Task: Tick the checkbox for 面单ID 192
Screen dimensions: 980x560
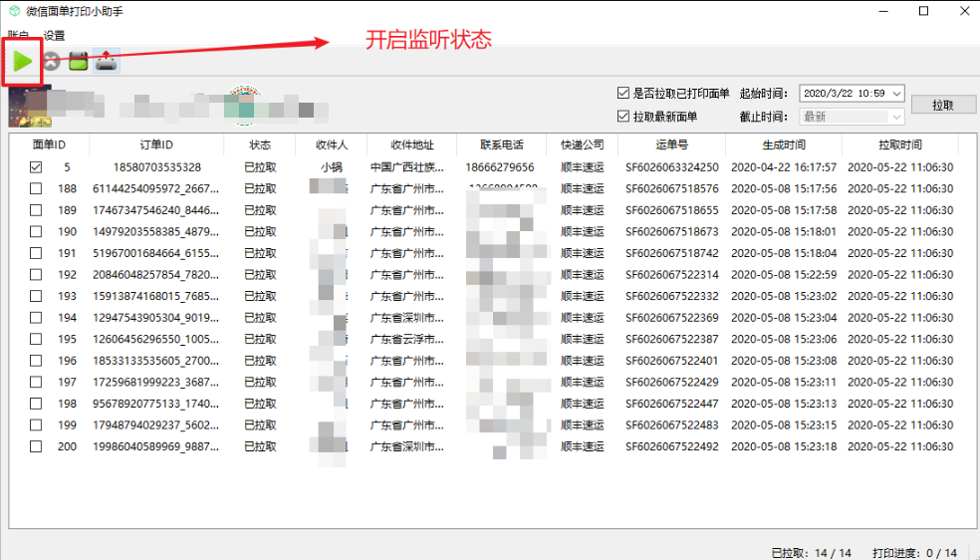Action: pos(36,274)
